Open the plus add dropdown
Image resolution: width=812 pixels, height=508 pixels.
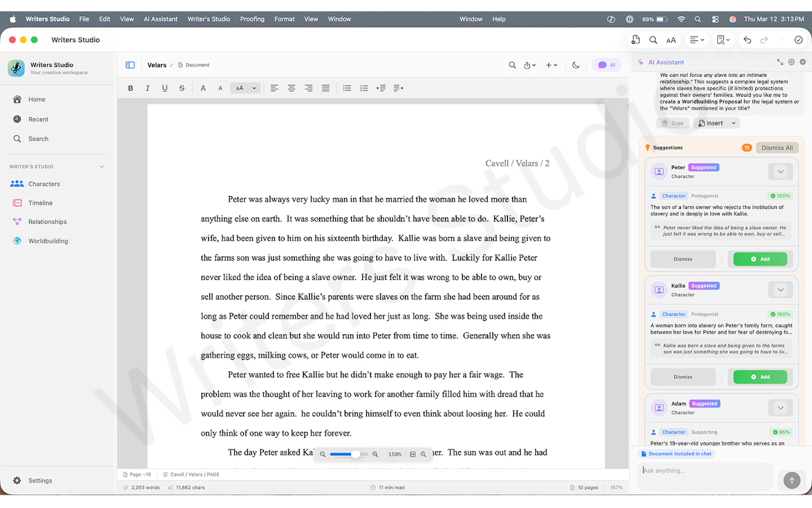pyautogui.click(x=552, y=65)
